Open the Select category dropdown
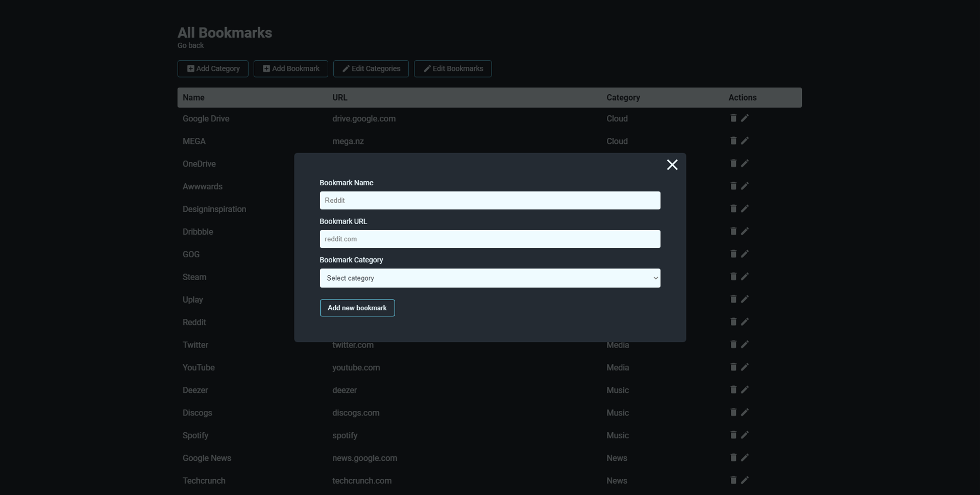This screenshot has height=495, width=980. [x=489, y=278]
